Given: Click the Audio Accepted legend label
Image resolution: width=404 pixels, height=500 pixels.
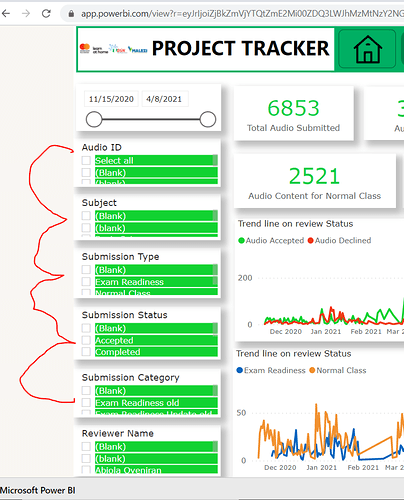Looking at the screenshot, I should click(x=275, y=240).
